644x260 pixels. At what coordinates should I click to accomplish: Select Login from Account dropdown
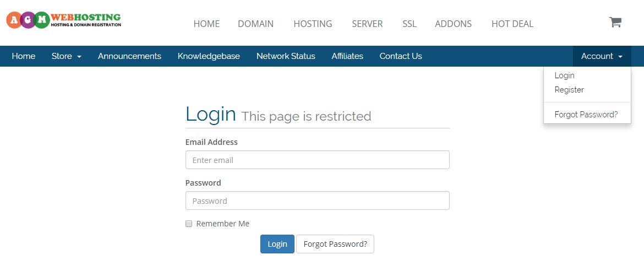(564, 75)
